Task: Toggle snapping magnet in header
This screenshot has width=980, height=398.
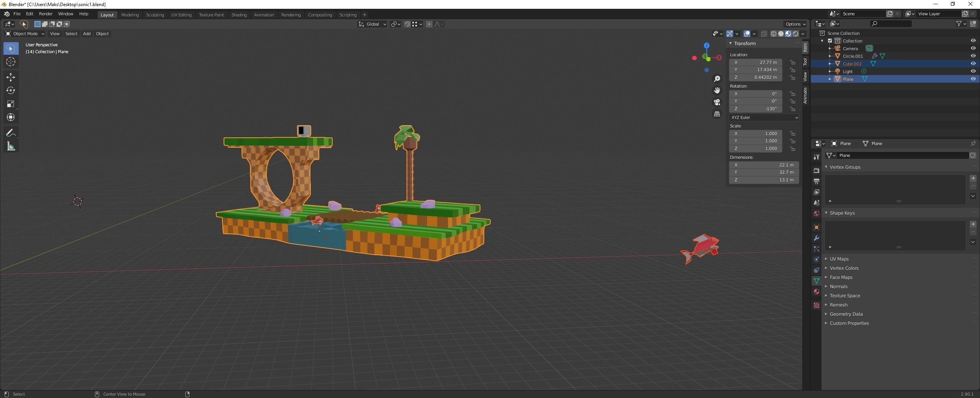Action: click(x=407, y=24)
